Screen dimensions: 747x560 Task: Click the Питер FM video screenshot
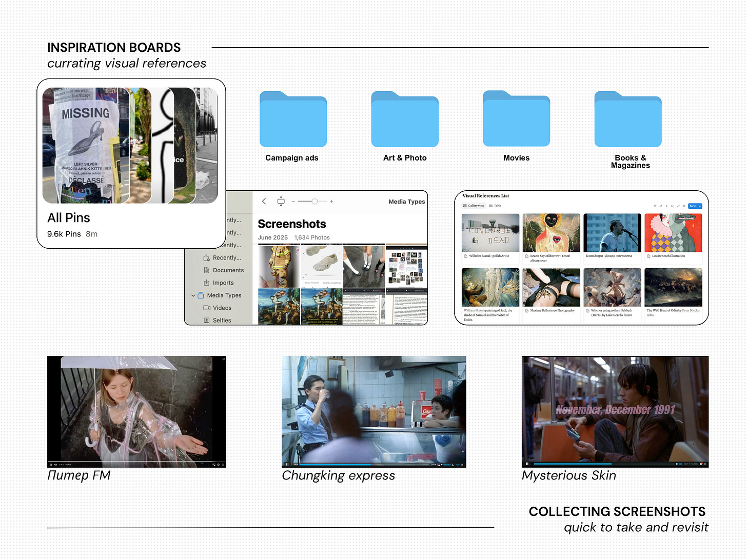tap(136, 411)
